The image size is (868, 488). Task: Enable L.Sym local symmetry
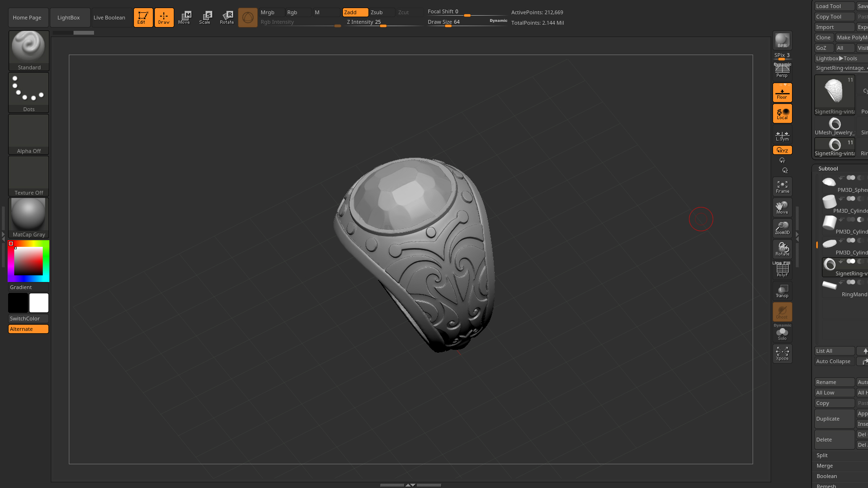coord(782,135)
